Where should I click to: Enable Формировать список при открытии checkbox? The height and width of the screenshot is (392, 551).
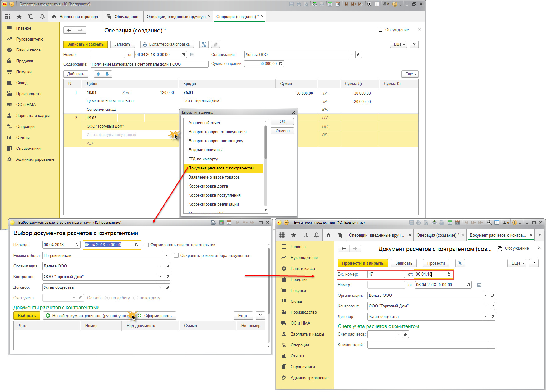pyautogui.click(x=146, y=245)
